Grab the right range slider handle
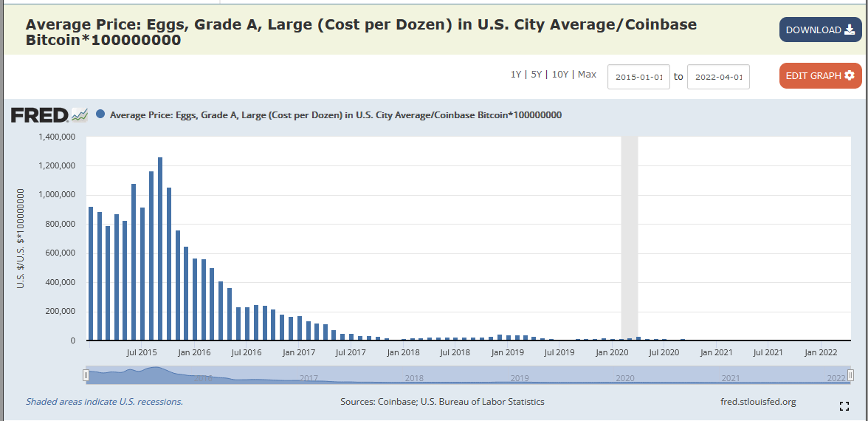Screen dimensions: 868x421 [851, 375]
